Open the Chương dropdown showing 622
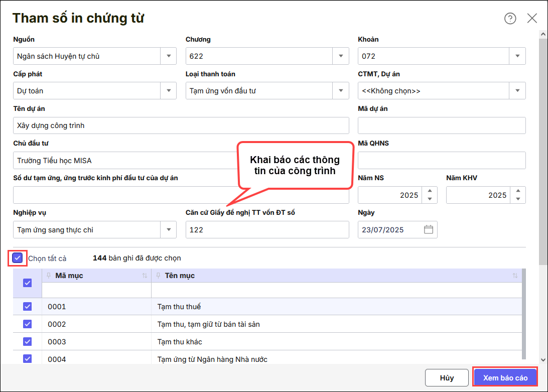Image resolution: width=548 pixels, height=392 pixels. tap(341, 56)
